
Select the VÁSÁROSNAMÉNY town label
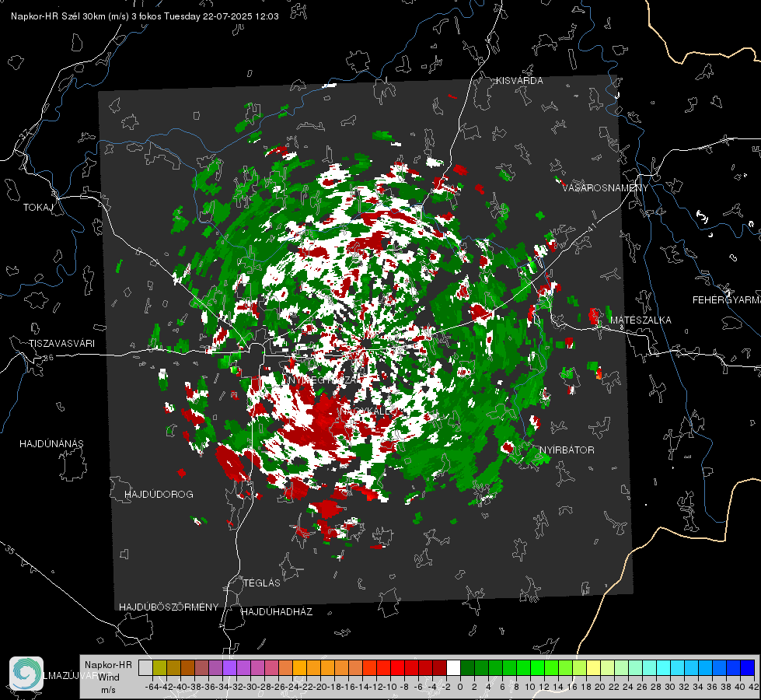tap(606, 187)
